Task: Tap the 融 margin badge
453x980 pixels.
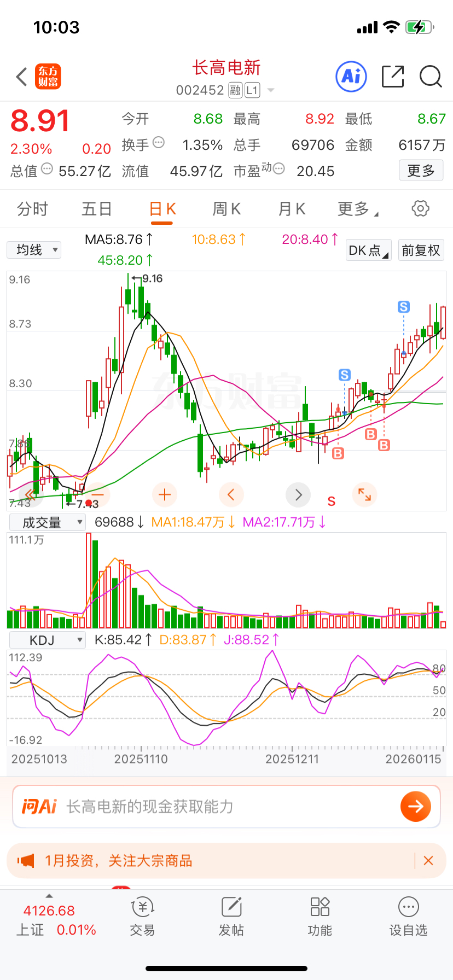Action: click(x=235, y=90)
